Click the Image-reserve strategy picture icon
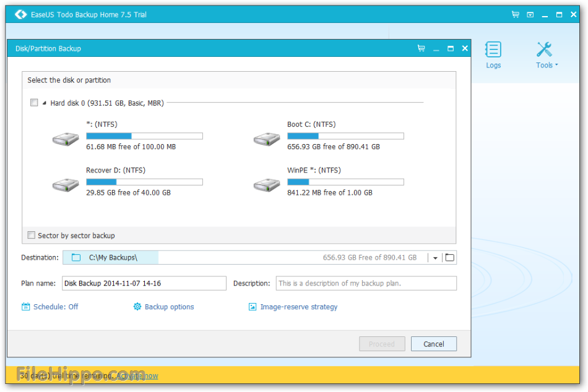588x392 pixels. (253, 307)
